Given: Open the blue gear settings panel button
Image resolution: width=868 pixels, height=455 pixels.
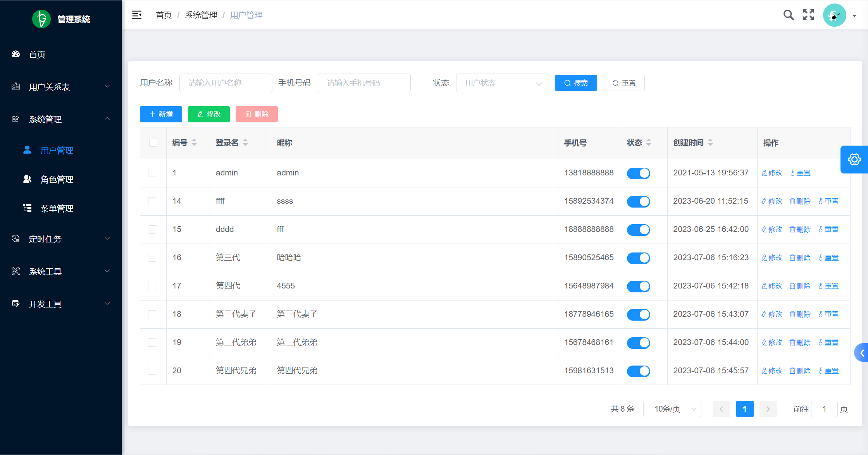Looking at the screenshot, I should tap(854, 160).
